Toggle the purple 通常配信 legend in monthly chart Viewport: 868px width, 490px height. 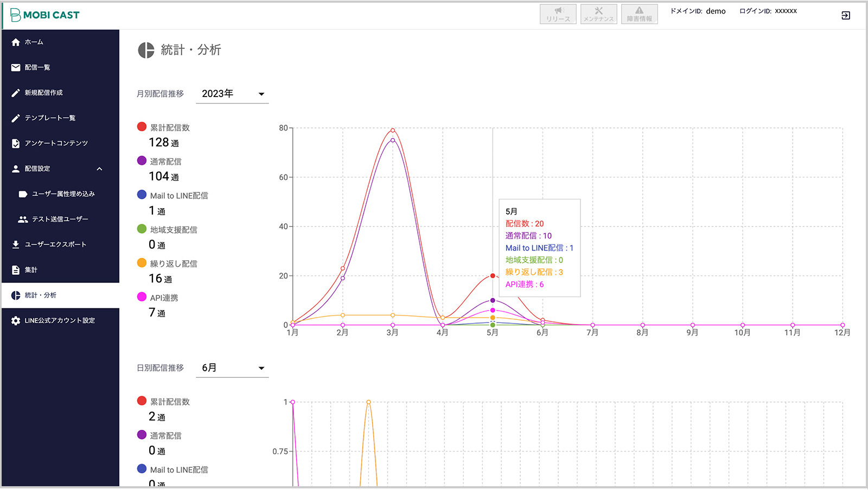click(142, 161)
